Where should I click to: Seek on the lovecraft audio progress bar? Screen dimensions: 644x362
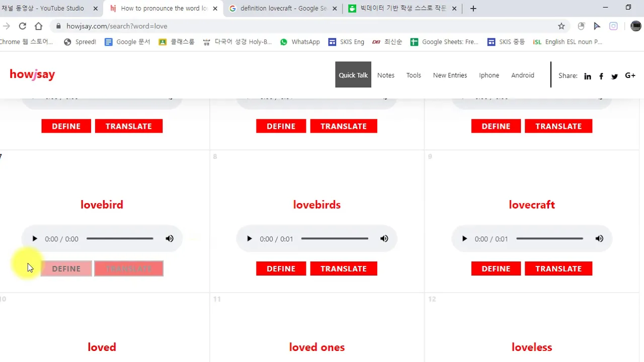(549, 239)
